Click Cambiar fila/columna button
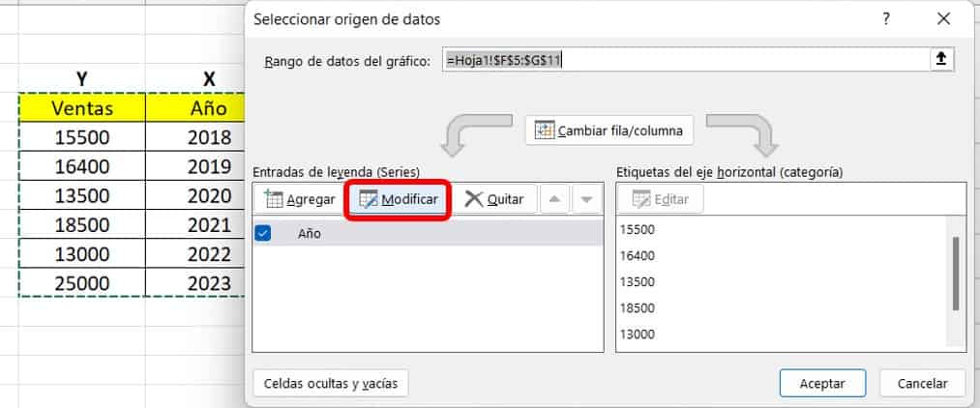 tap(609, 131)
